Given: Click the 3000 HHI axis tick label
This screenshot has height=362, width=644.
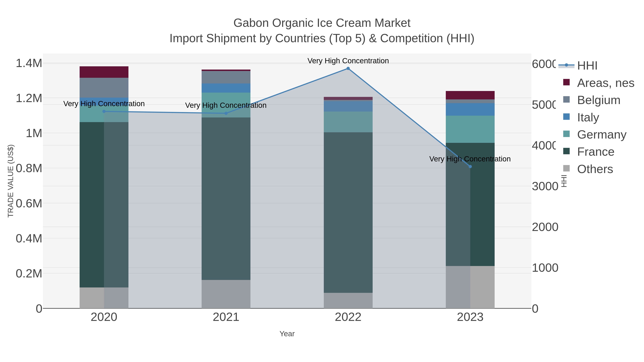Looking at the screenshot, I should click(x=545, y=186).
